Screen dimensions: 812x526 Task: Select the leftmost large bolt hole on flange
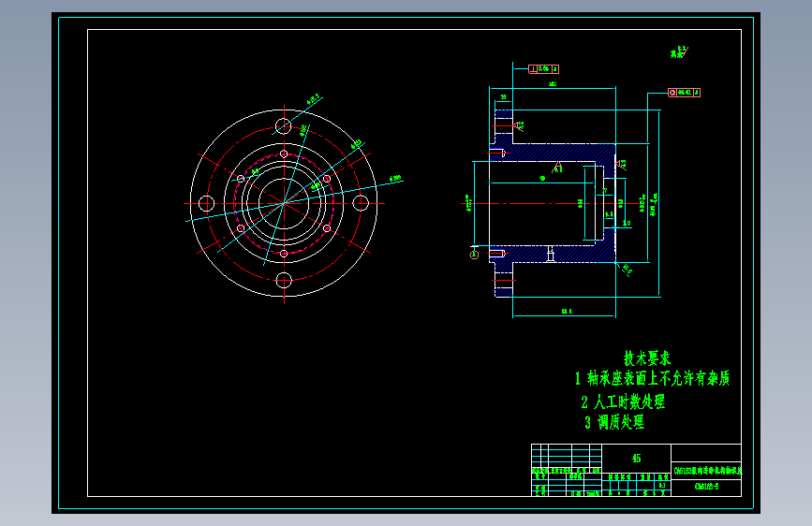(206, 203)
